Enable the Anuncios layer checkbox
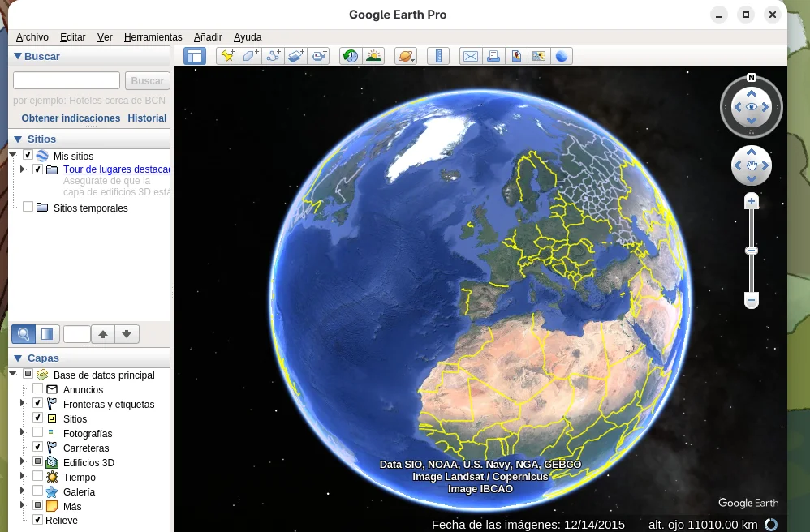 point(37,388)
